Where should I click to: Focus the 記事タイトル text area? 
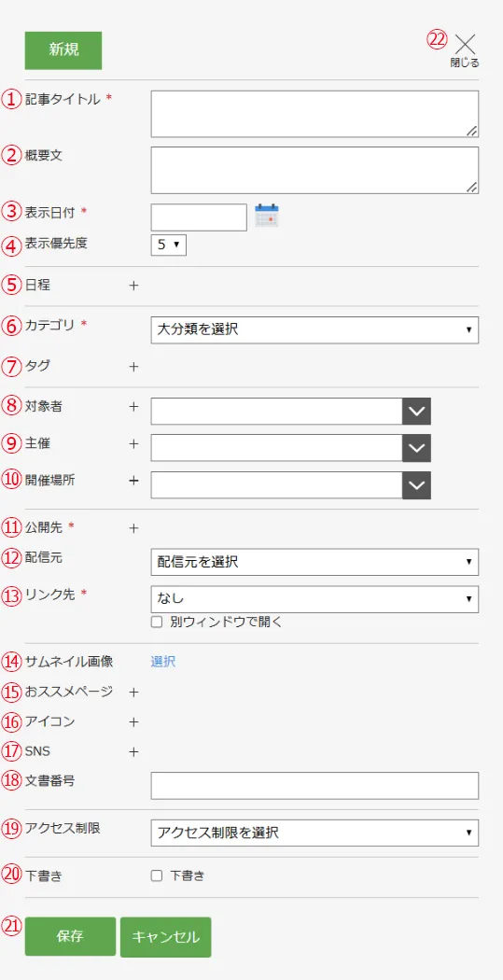click(314, 114)
